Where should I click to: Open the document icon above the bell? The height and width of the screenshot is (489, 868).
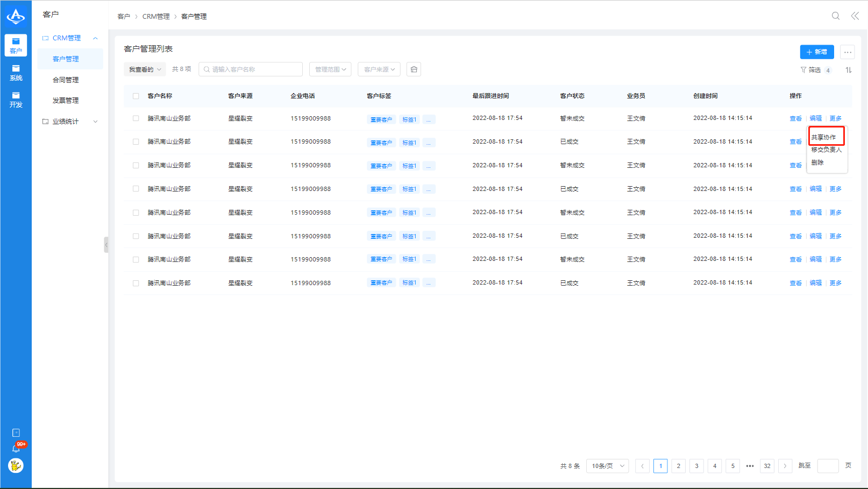[16, 433]
